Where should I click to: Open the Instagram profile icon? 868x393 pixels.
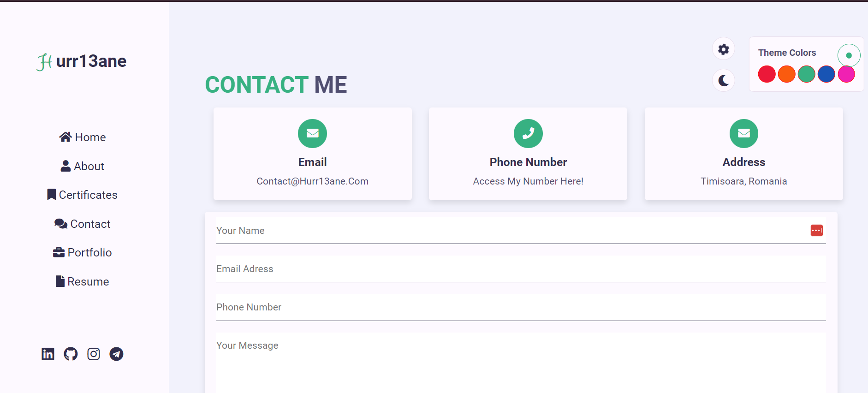94,354
